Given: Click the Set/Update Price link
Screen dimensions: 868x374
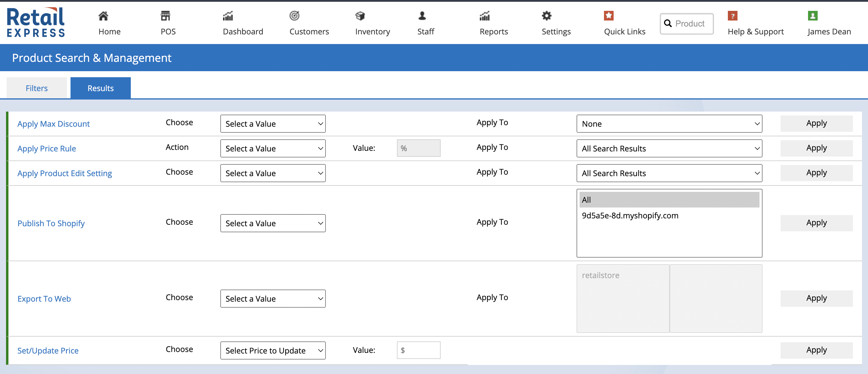Looking at the screenshot, I should (48, 350).
